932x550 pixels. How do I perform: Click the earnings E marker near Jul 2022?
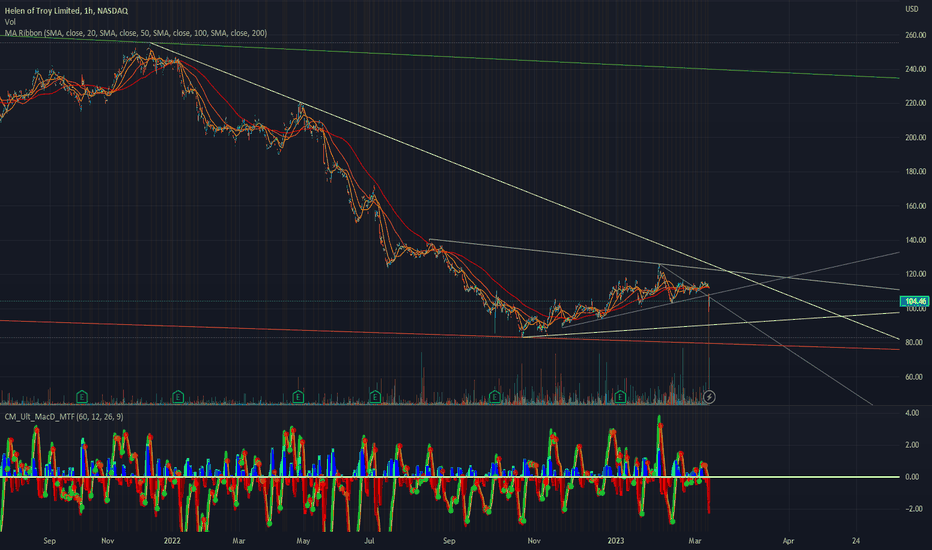pos(375,397)
